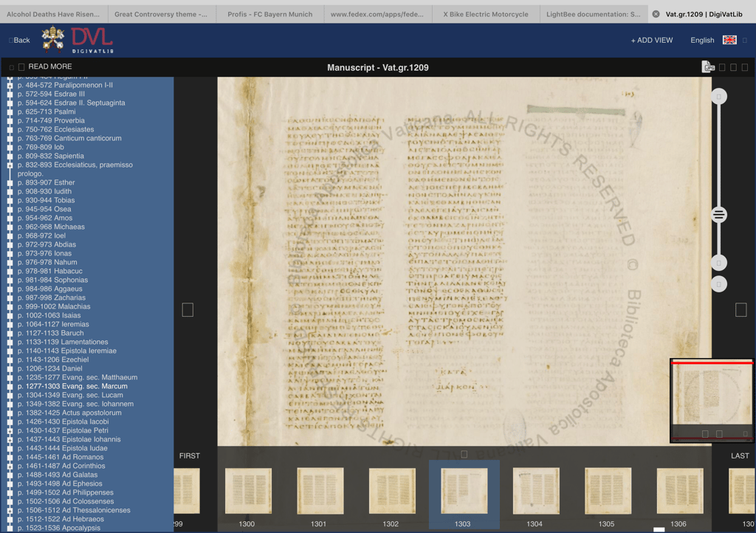Open 'p. 930-944 Tobias' entry
Image resolution: width=756 pixels, height=533 pixels.
[x=47, y=200]
